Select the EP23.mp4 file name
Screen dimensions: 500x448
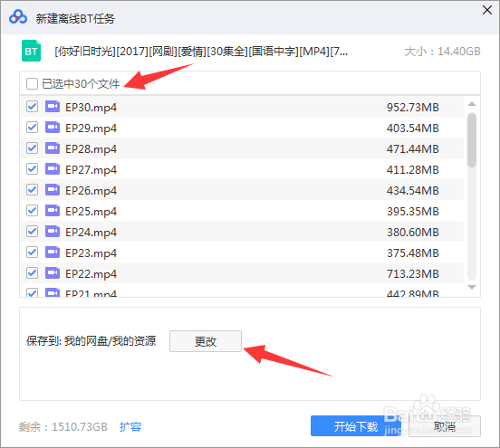[91, 253]
